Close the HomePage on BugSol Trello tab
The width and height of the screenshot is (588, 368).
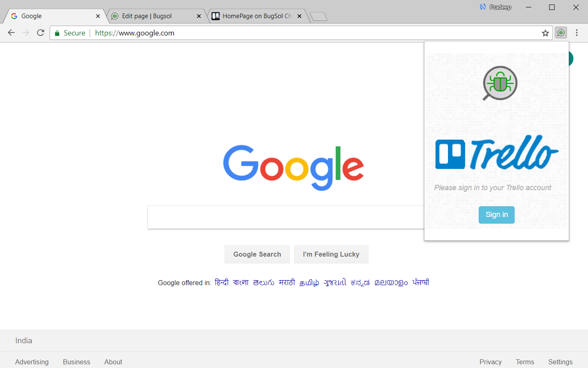300,16
